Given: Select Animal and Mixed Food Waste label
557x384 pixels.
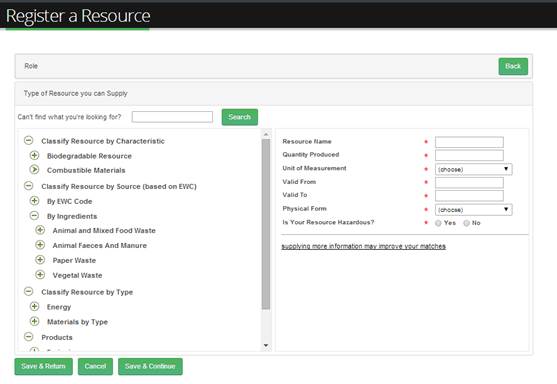Looking at the screenshot, I should (104, 231).
